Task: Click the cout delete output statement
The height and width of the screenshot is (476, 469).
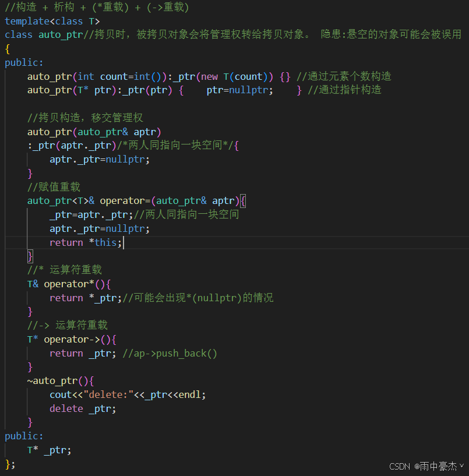Action: point(117,394)
